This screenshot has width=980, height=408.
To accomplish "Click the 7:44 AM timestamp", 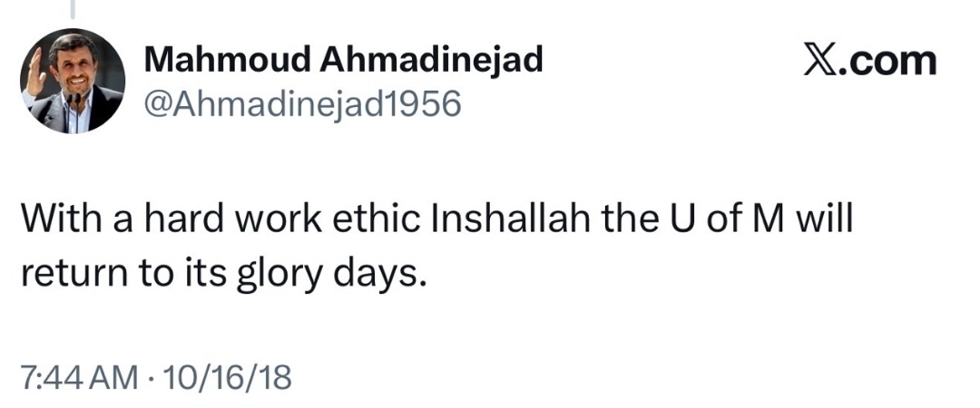I will point(78,375).
